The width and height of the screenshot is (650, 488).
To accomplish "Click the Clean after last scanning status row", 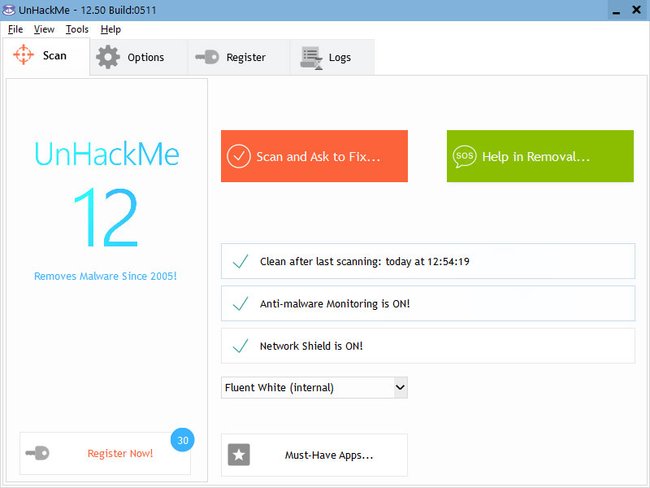I will point(428,261).
